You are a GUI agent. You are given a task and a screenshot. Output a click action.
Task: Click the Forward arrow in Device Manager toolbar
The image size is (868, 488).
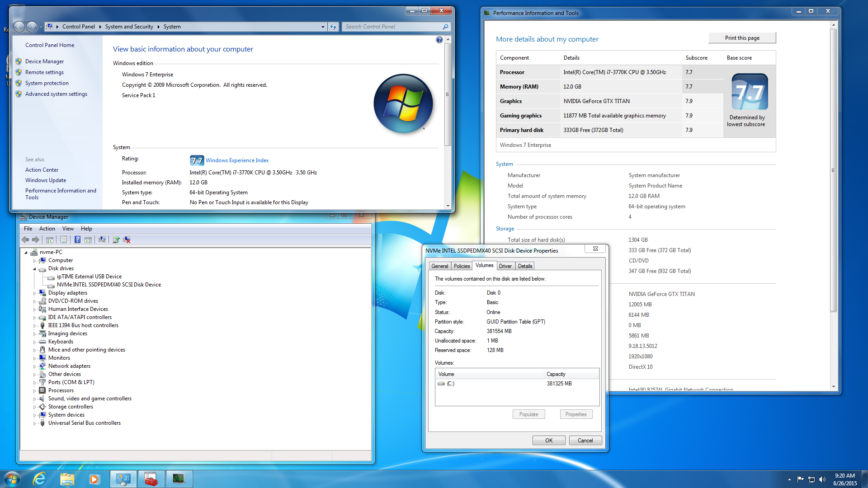tap(36, 240)
